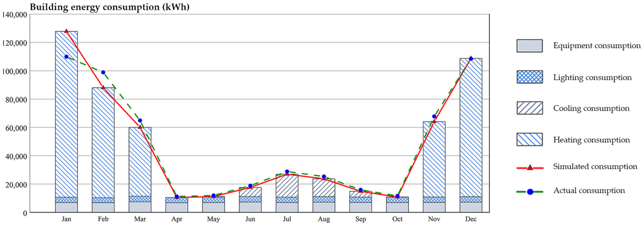
Task: Click the January actual consumption blue dot
Action: [x=66, y=57]
